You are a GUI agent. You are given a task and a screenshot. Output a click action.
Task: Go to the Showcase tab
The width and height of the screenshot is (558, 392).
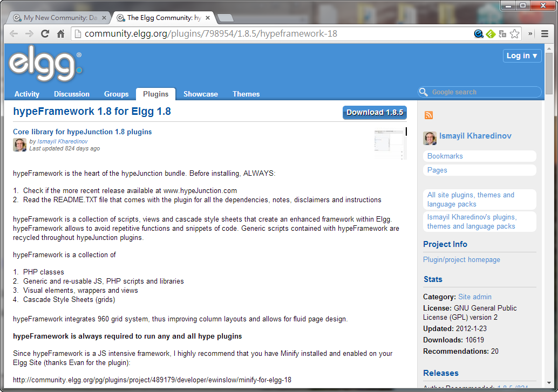click(x=200, y=94)
